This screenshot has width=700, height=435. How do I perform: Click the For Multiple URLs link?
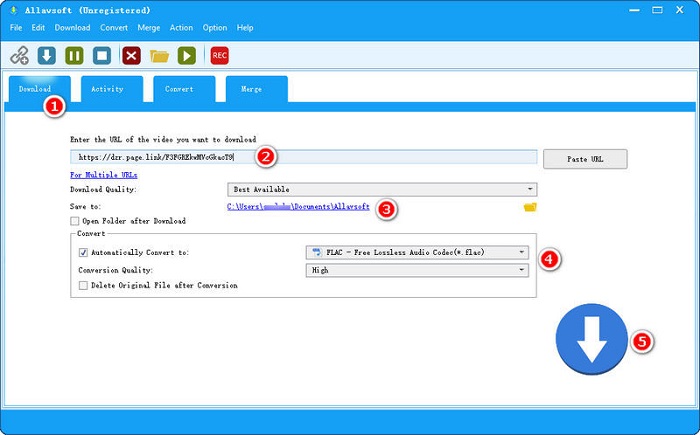point(104,175)
